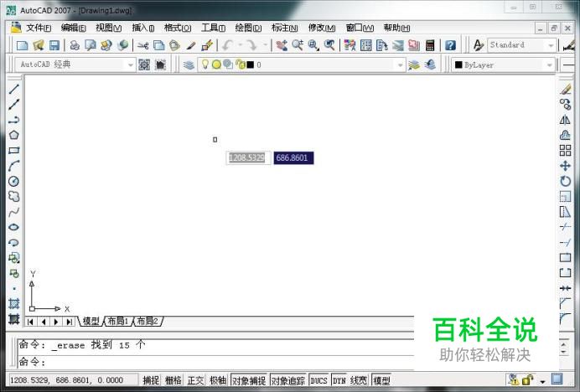Click the Trim tool
This screenshot has height=392, width=580.
click(565, 227)
